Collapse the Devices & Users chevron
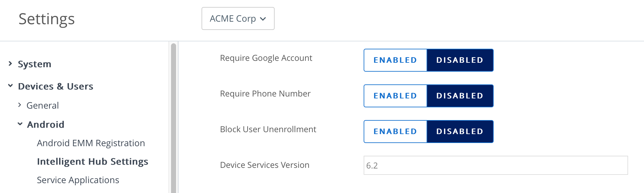 pos(10,86)
